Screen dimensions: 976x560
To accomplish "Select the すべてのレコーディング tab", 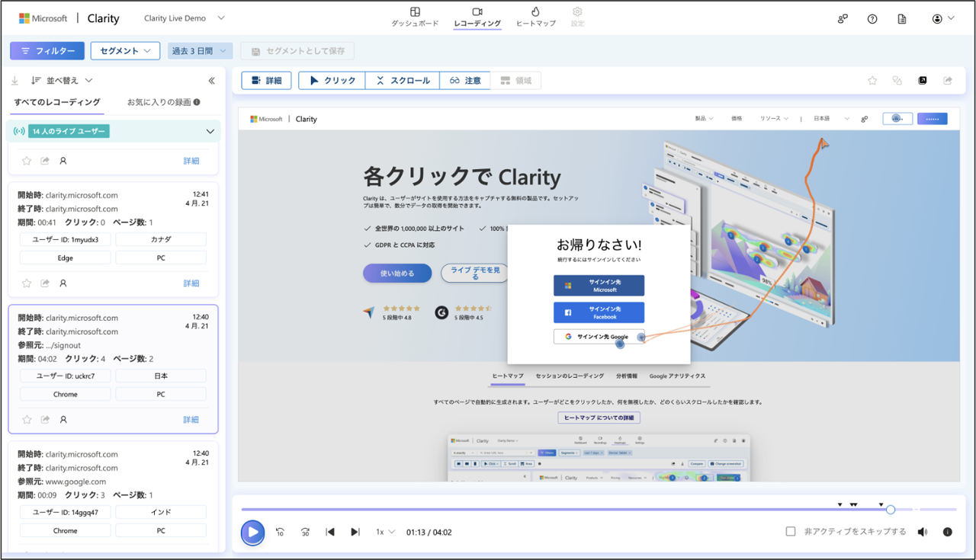I will coord(56,102).
